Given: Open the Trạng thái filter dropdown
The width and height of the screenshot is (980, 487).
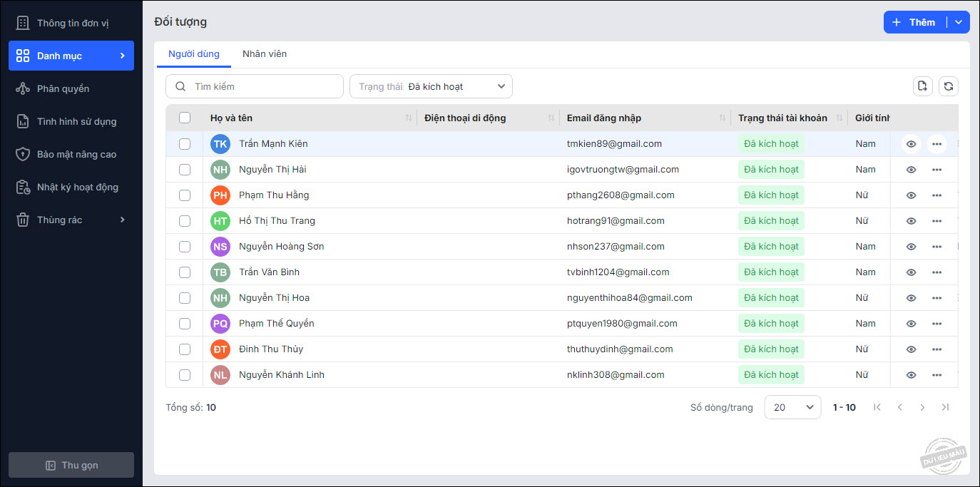Looking at the screenshot, I should click(x=431, y=86).
